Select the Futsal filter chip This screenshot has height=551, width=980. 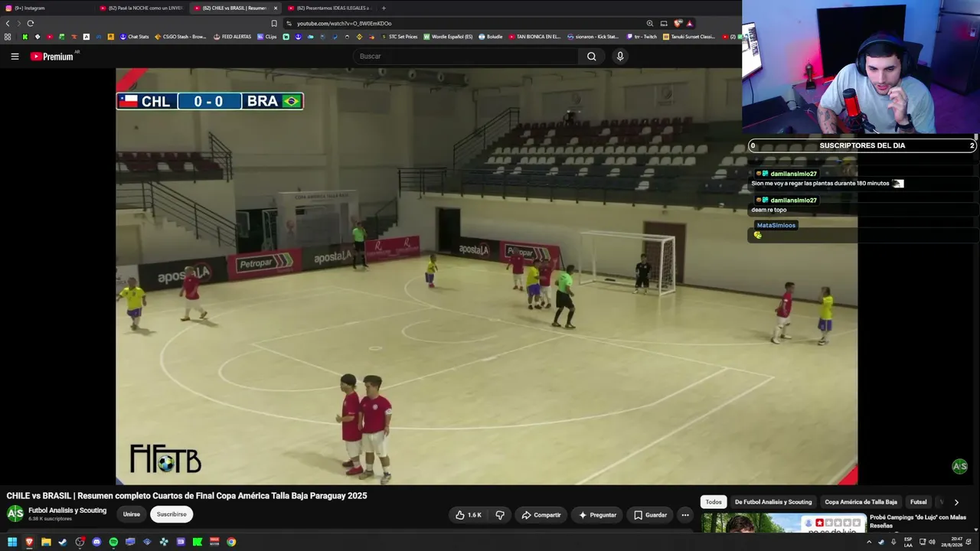(918, 502)
